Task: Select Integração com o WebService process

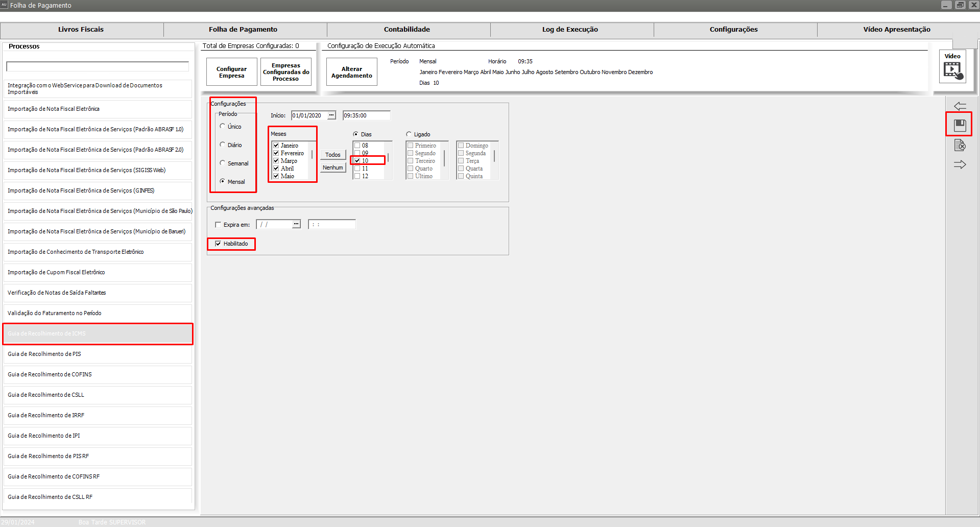Action: 98,88
